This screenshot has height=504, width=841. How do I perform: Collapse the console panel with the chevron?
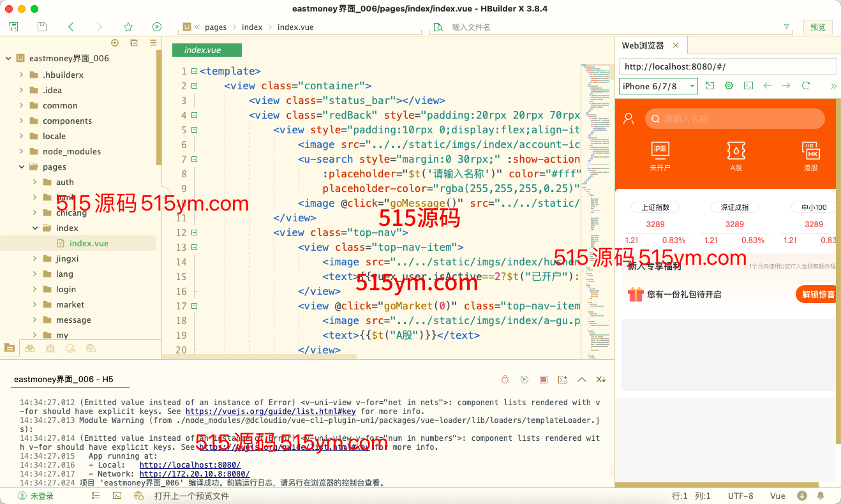click(x=581, y=380)
